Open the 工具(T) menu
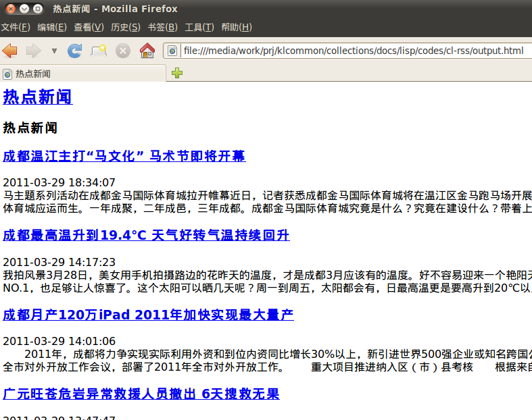This screenshot has width=532, height=420. 199,27
